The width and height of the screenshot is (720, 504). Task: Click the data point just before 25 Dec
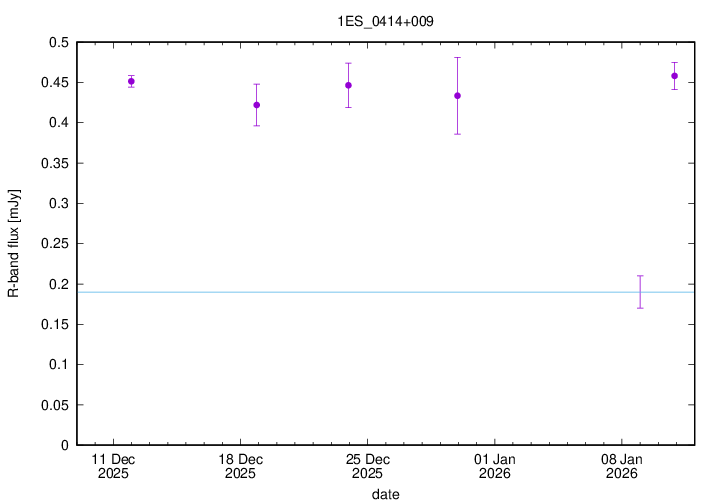point(348,85)
